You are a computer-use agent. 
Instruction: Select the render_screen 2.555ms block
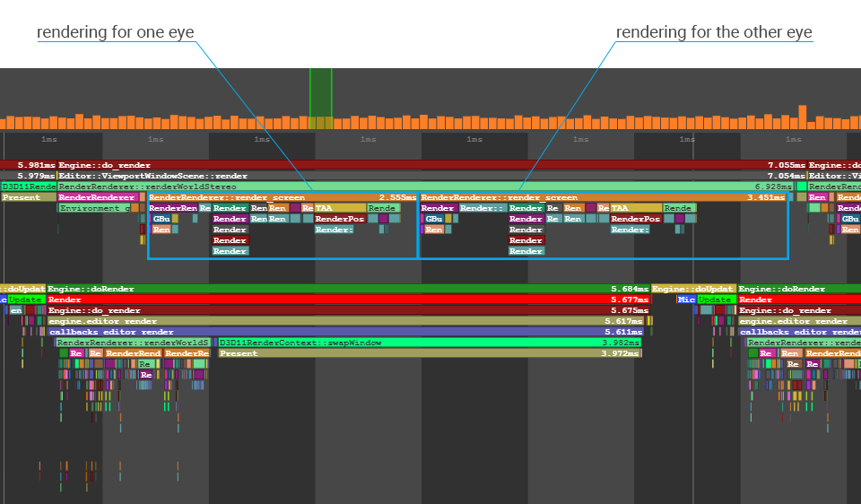(282, 197)
